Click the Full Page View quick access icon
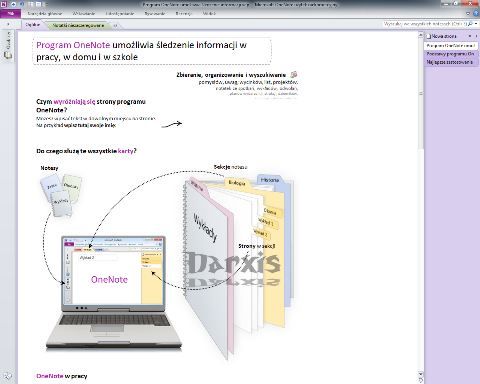 tap(39, 4)
